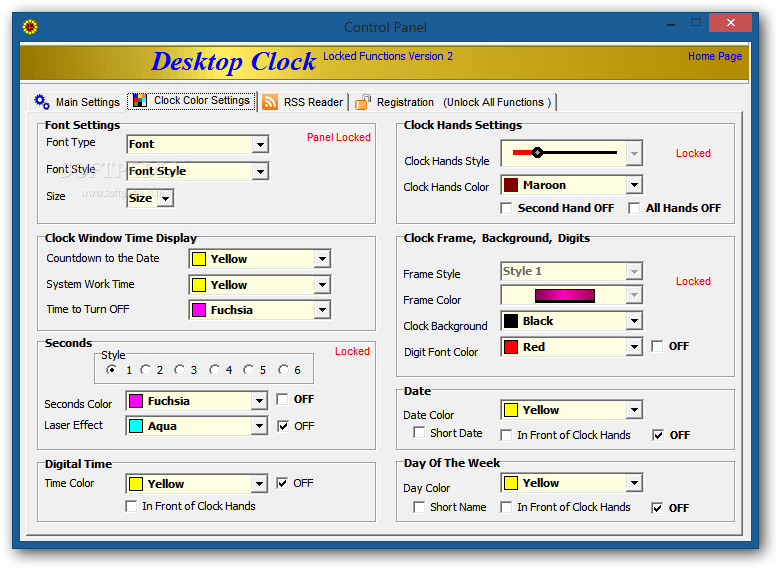Open Date Color Yellow dropdown

(634, 410)
